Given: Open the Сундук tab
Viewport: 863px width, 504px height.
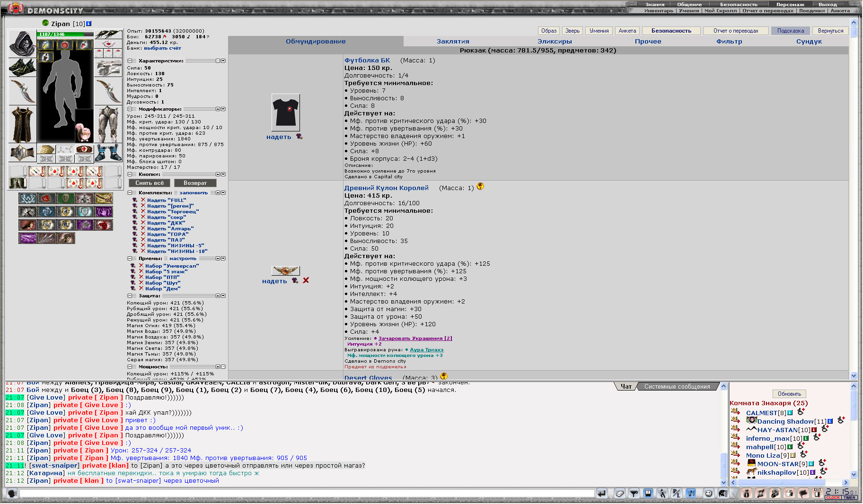Looking at the screenshot, I should 809,42.
